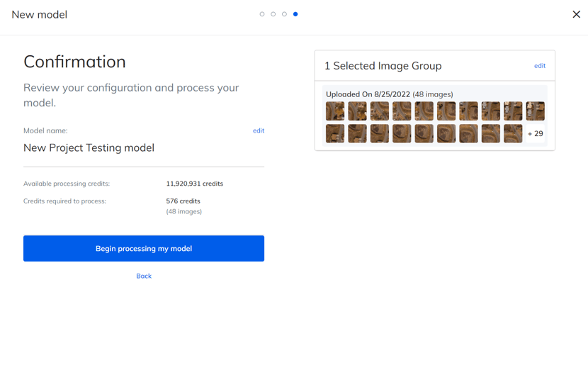Viewport: 588px width, 375px height.
Task: Go back to the previous step
Action: point(144,276)
